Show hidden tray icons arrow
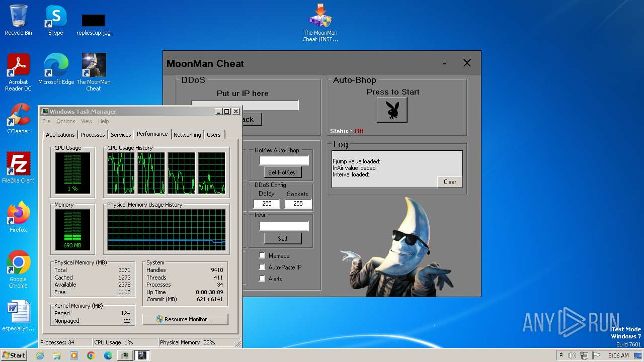Image resolution: width=644 pixels, height=362 pixels. [x=561, y=355]
